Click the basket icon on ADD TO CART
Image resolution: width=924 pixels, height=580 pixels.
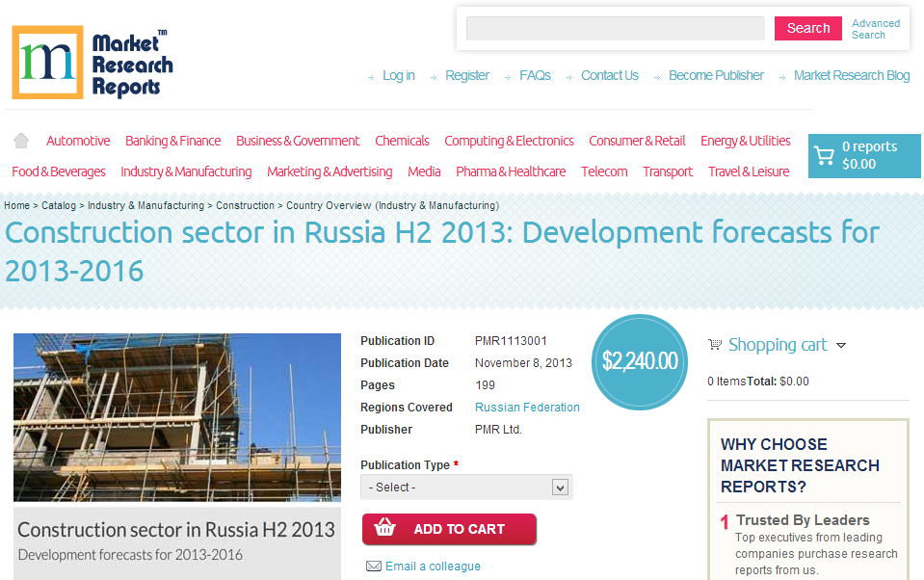point(383,529)
